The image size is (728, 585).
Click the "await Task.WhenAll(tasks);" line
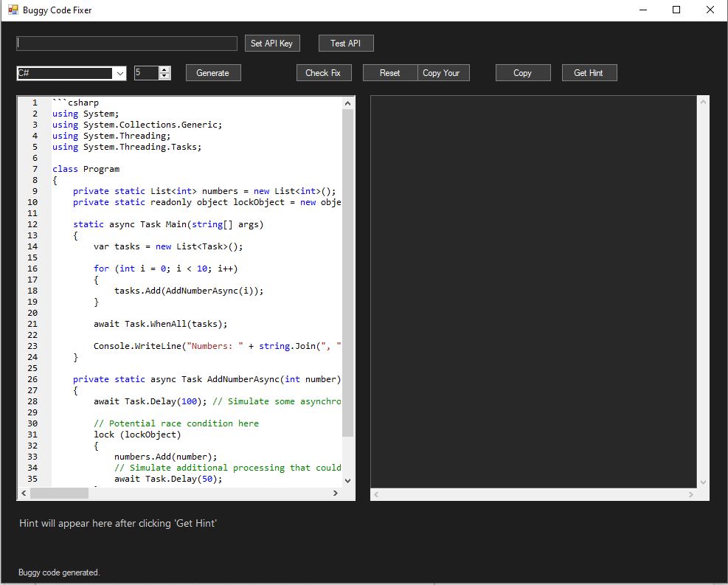click(x=161, y=324)
